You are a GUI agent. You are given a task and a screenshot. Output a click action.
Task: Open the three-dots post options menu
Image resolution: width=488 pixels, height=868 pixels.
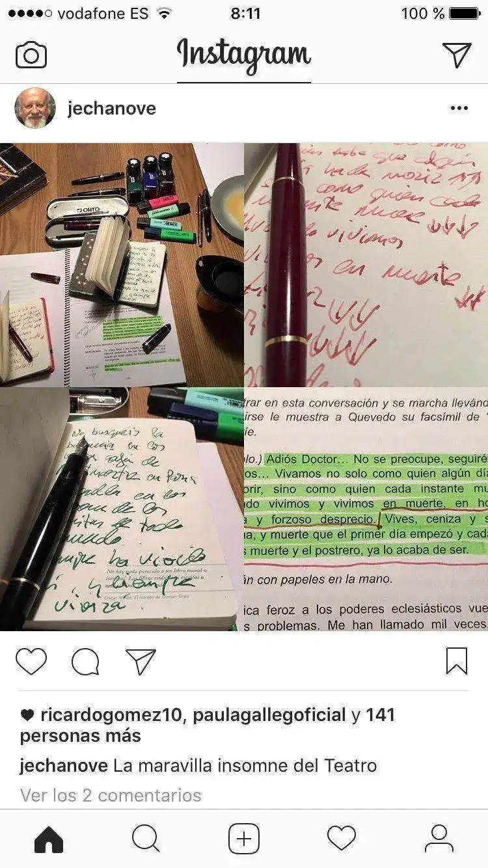click(459, 108)
